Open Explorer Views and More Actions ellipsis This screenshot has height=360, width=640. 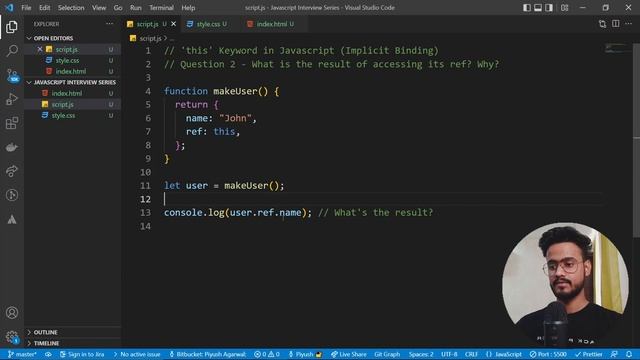109,24
